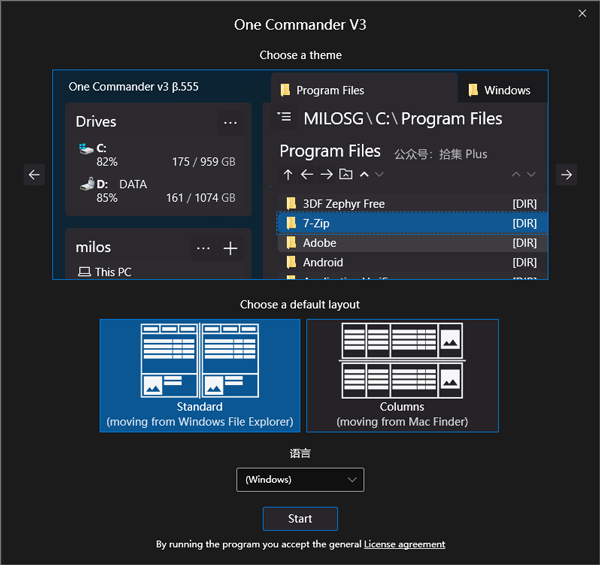Click the 7-Zip row text

click(316, 223)
